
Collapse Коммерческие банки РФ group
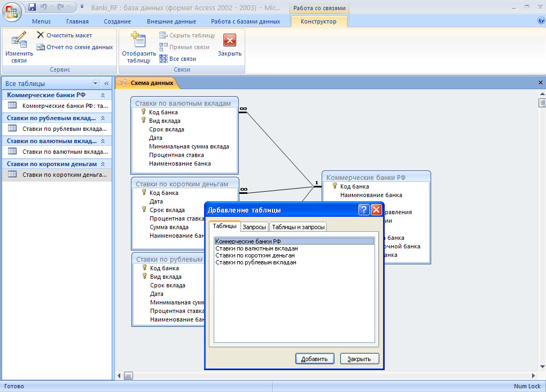coord(103,95)
